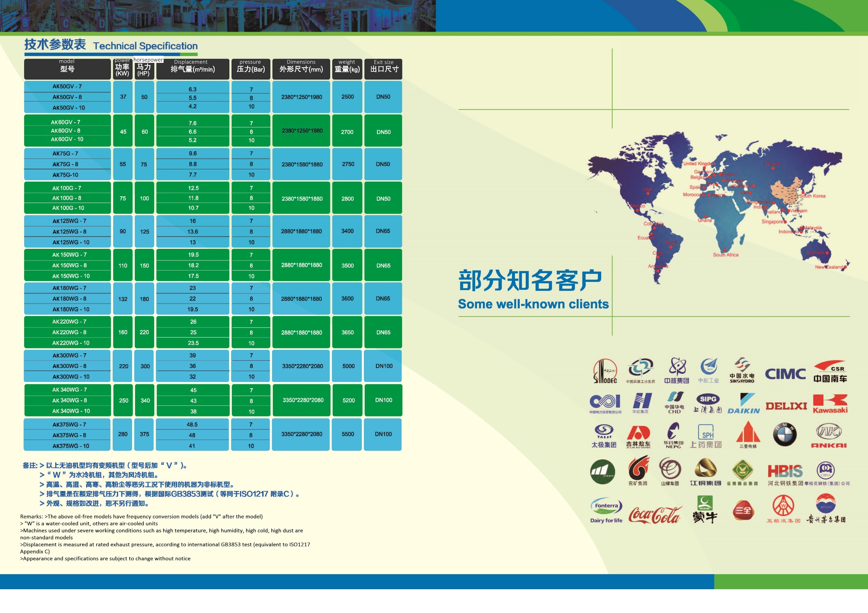Screen dimensions: 868x613
Task: Click the SPH 上药集团 logo
Action: pyautogui.click(x=706, y=436)
